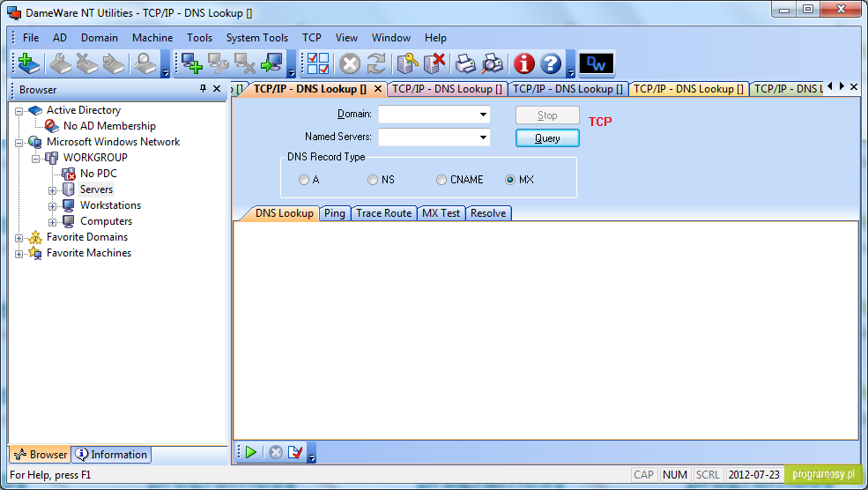This screenshot has width=868, height=490.
Task: Open the Domain menu
Action: (x=99, y=38)
